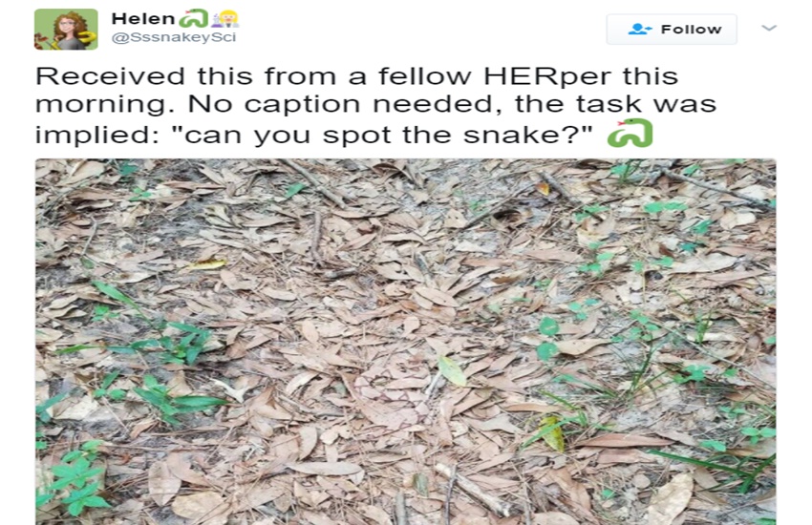The width and height of the screenshot is (812, 525).
Task: Click the snake emoji ending the tweet text
Action: click(630, 135)
